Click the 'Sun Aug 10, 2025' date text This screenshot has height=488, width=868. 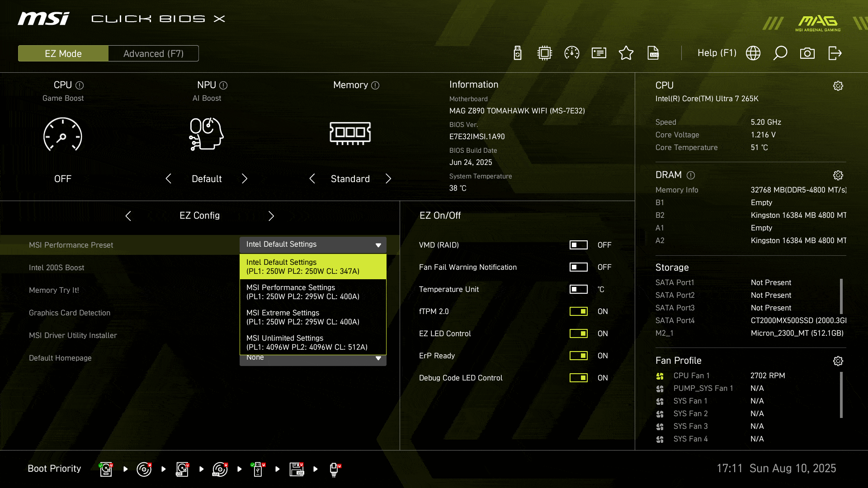point(793,468)
